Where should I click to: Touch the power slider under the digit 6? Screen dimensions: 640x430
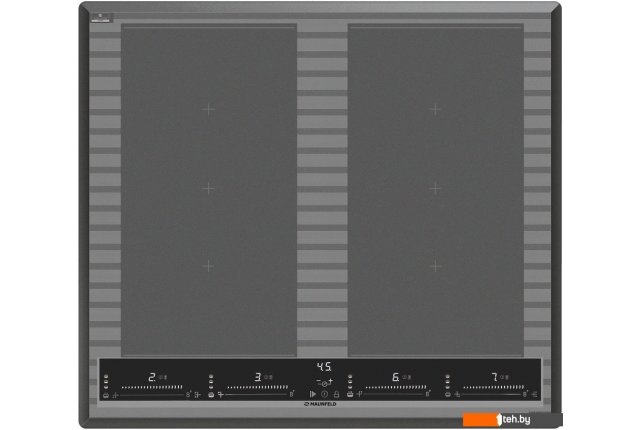[x=397, y=386]
